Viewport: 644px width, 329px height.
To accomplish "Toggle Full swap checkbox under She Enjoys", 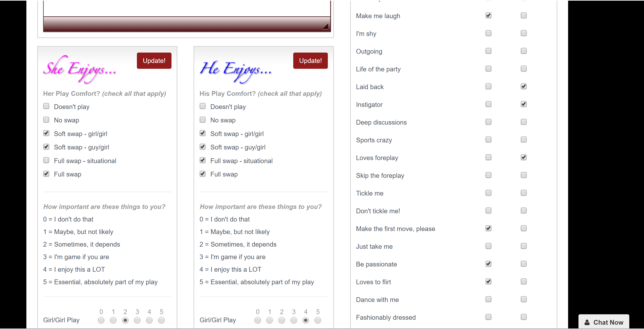I will click(46, 173).
